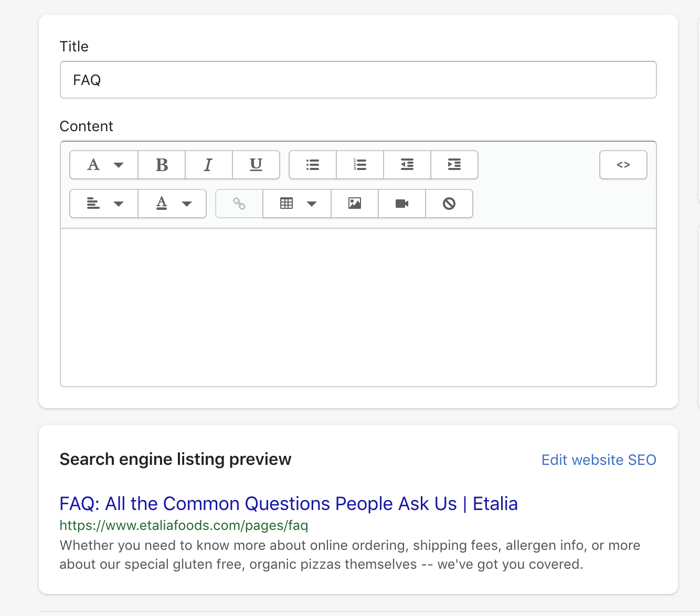Click the insert link icon
This screenshot has height=616, width=700.
pos(239,204)
